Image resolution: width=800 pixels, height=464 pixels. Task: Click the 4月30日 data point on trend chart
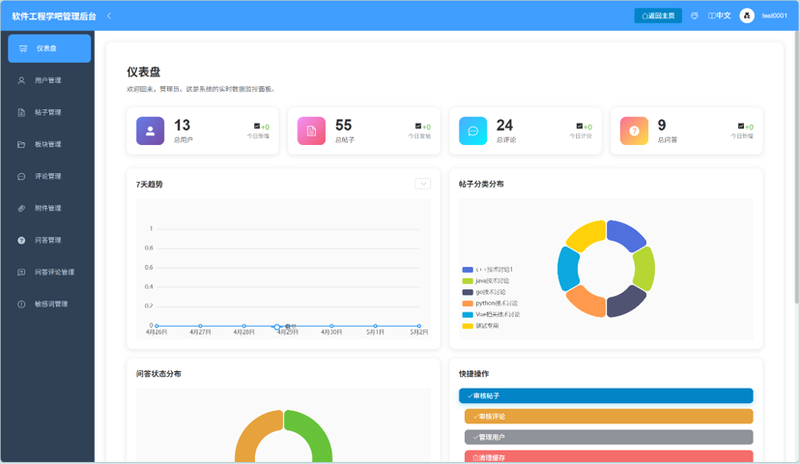332,326
